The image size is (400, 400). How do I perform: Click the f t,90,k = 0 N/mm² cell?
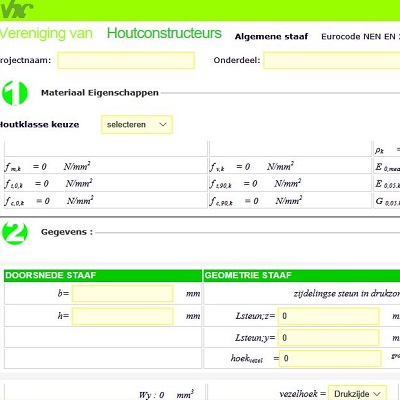(x=290, y=183)
